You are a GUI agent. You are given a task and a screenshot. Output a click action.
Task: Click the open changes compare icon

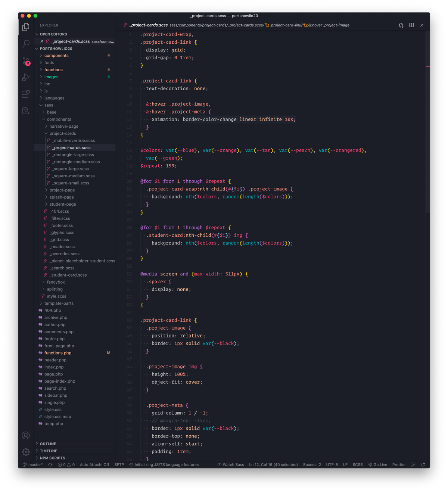tap(401, 25)
